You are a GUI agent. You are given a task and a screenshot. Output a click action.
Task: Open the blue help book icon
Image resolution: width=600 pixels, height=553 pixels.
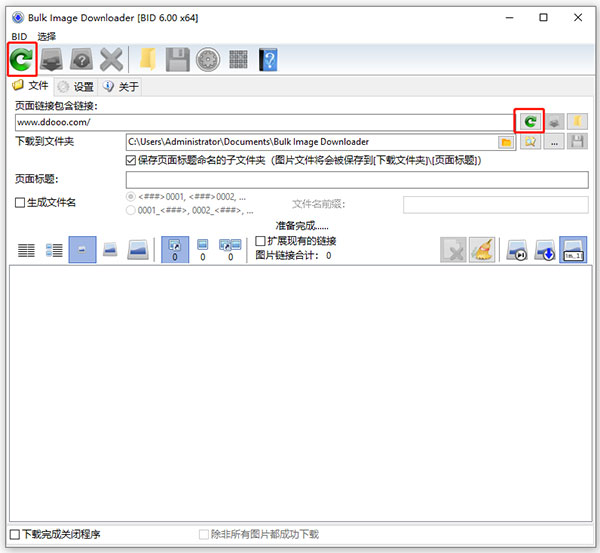[268, 59]
